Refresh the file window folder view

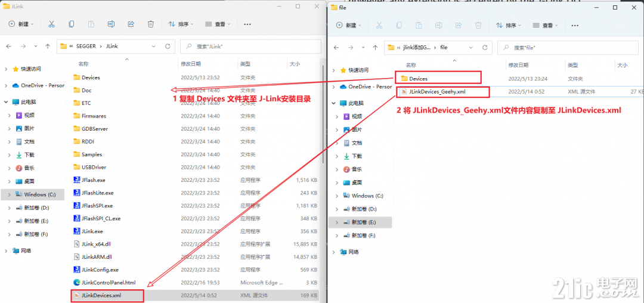[x=484, y=48]
